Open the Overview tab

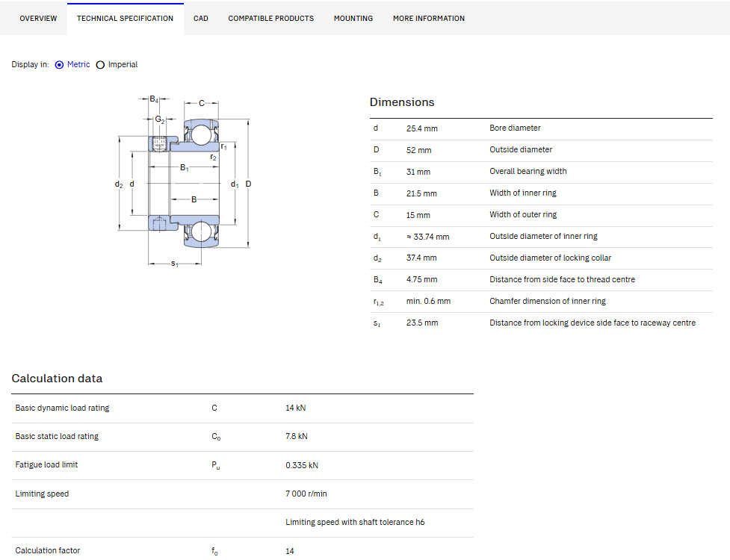pyautogui.click(x=38, y=19)
